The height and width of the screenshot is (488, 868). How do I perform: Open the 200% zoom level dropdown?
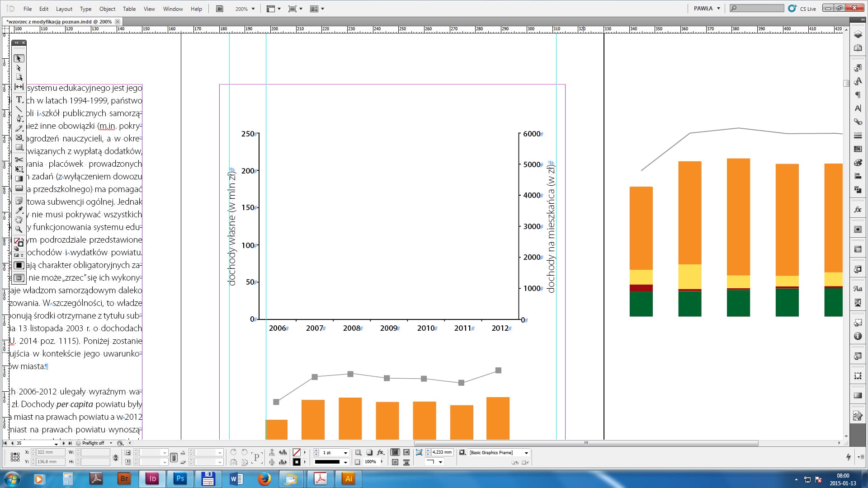pos(253,9)
